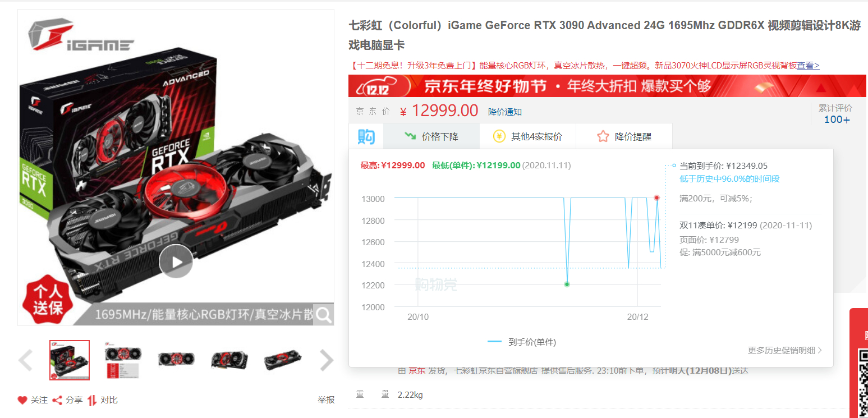Select the fifth side-view thumbnail
This screenshot has height=418, width=868.
(x=282, y=360)
